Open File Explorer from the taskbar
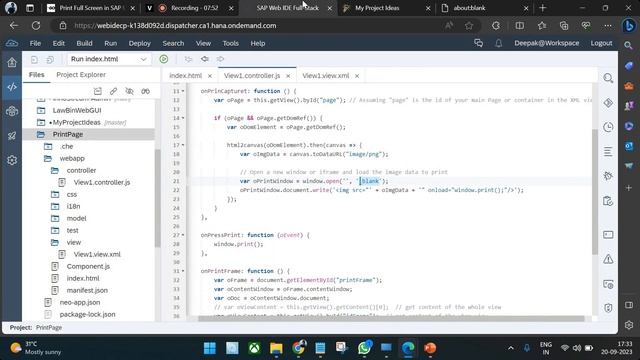Screen dimensions: 640x360 pos(276,348)
